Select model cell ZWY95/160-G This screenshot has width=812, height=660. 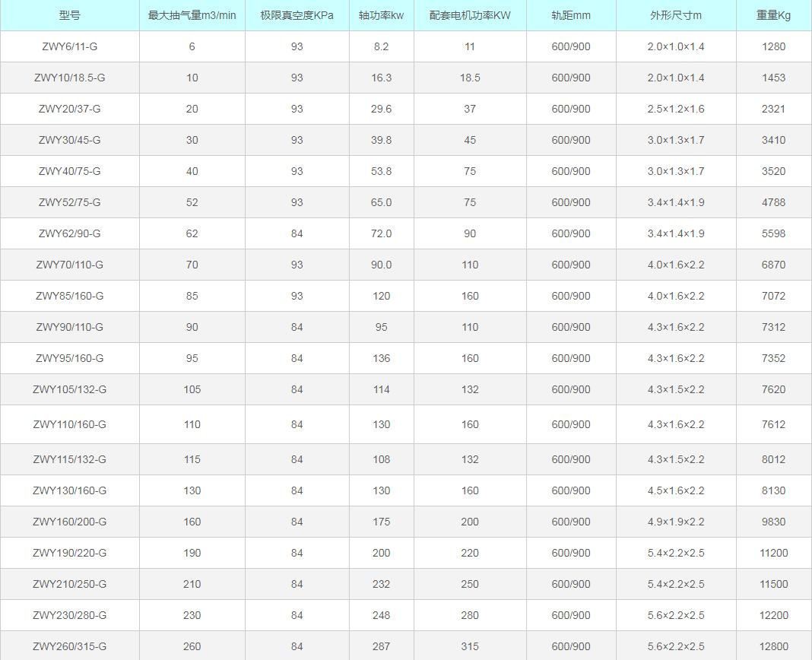69,358
